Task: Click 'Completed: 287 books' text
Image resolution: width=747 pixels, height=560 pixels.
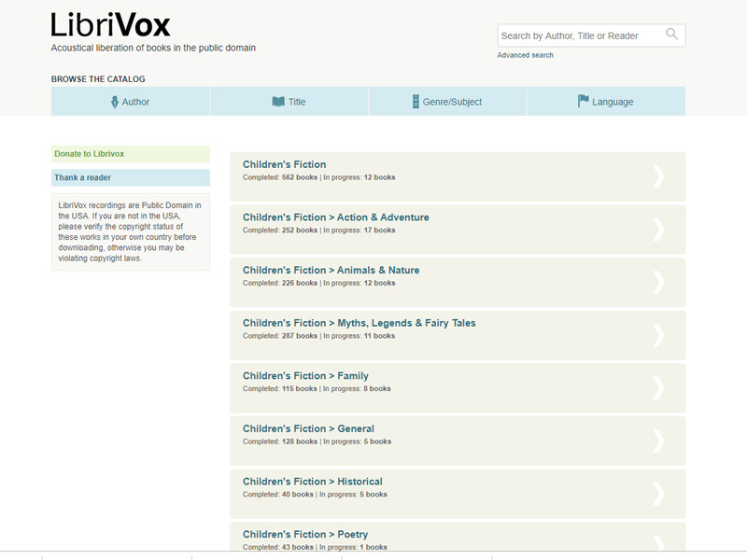Action: point(279,336)
